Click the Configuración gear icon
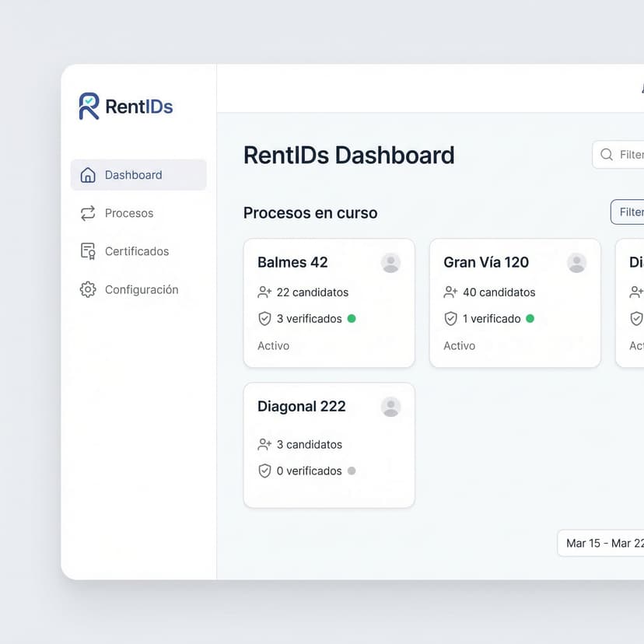This screenshot has height=644, width=644. point(87,289)
